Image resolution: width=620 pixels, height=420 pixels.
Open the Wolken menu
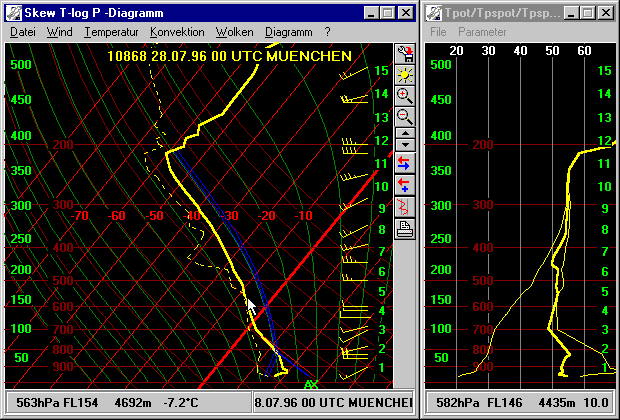(234, 32)
